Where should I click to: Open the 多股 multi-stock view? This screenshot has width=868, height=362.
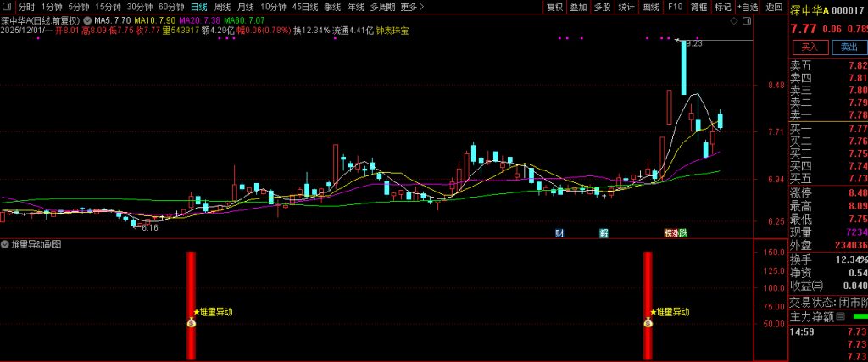[603, 7]
